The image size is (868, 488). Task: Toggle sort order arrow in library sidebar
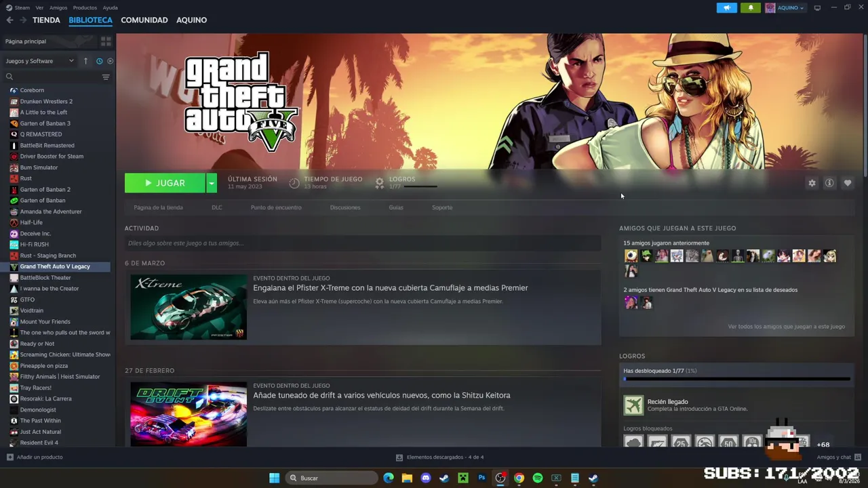click(85, 61)
